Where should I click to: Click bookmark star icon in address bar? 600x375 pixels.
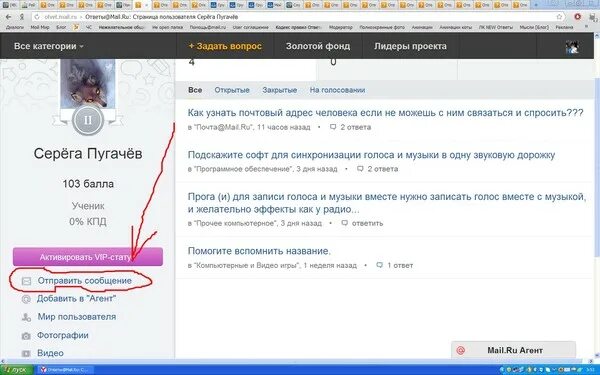pyautogui.click(x=559, y=17)
